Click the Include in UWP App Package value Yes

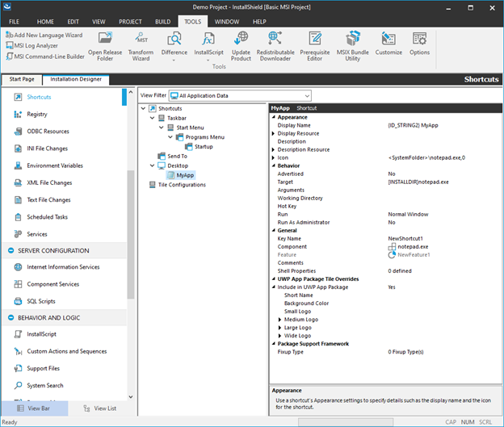pos(392,287)
